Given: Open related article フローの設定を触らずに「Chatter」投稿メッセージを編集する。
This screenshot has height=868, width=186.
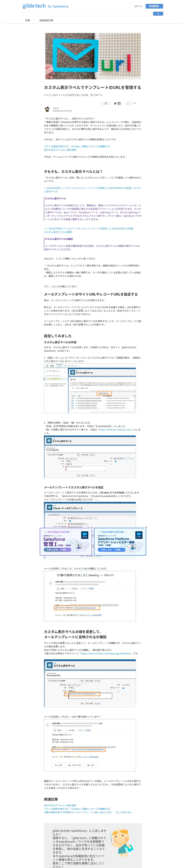Looking at the screenshot, I should click(78, 809).
